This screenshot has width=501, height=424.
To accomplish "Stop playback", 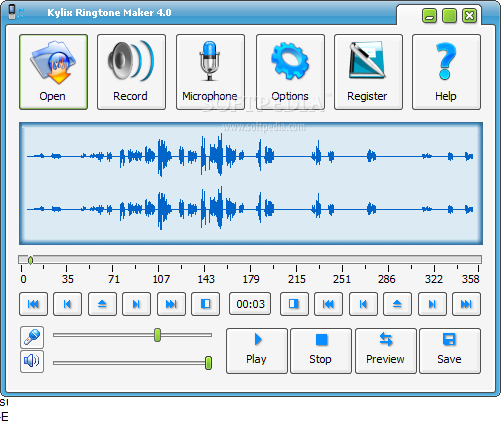I will coord(321,351).
